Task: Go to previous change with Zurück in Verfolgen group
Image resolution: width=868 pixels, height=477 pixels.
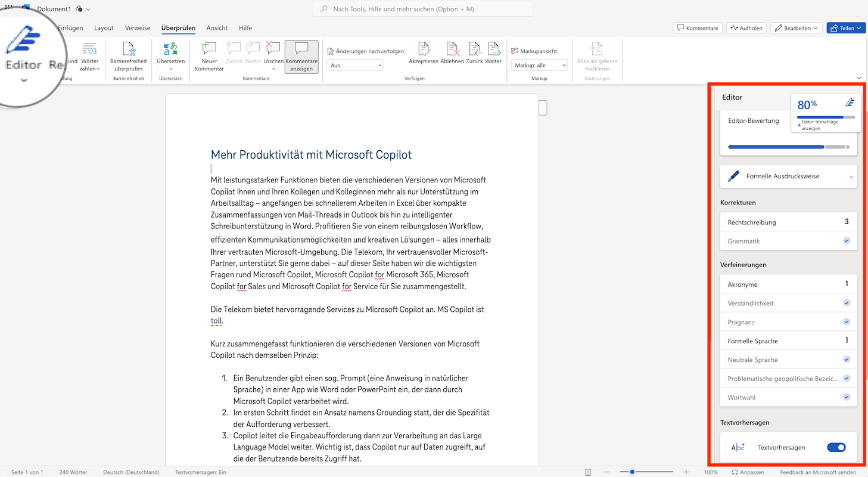Action: (474, 54)
